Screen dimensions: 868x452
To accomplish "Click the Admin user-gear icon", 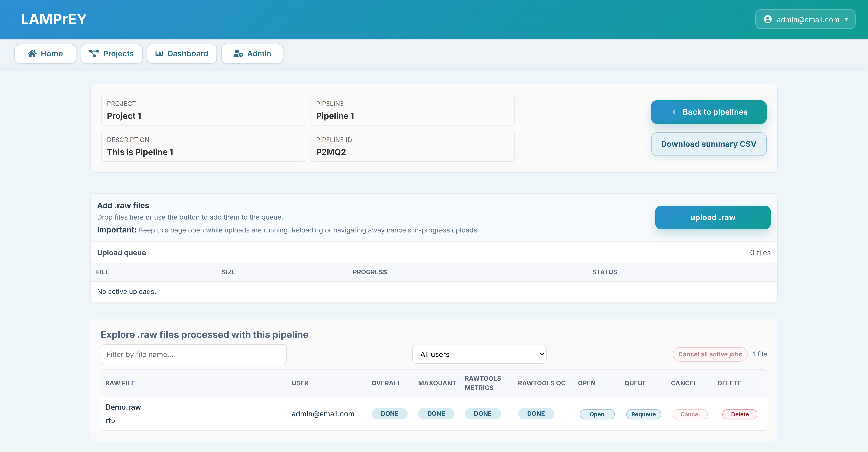I will [x=238, y=54].
